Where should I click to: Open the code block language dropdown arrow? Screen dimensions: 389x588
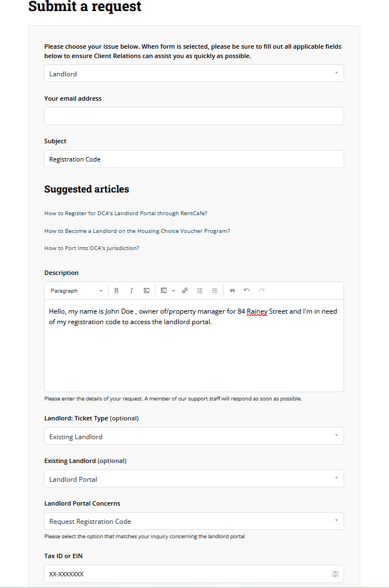click(173, 291)
